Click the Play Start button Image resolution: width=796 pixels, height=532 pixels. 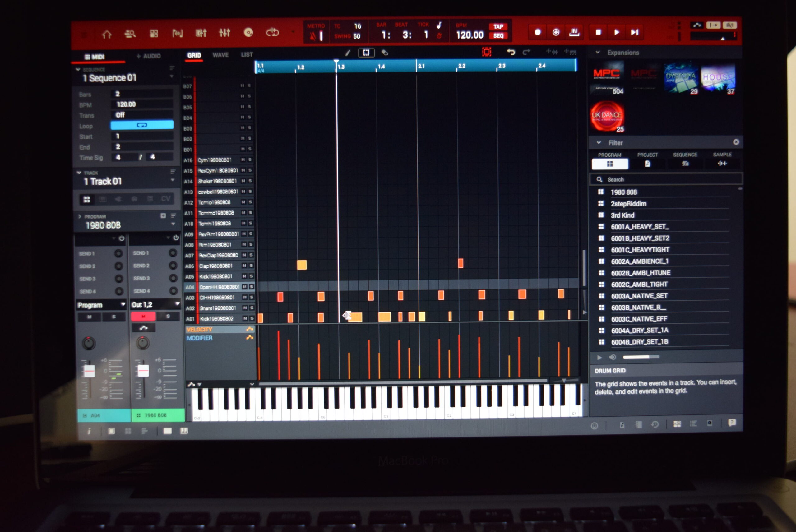635,32
